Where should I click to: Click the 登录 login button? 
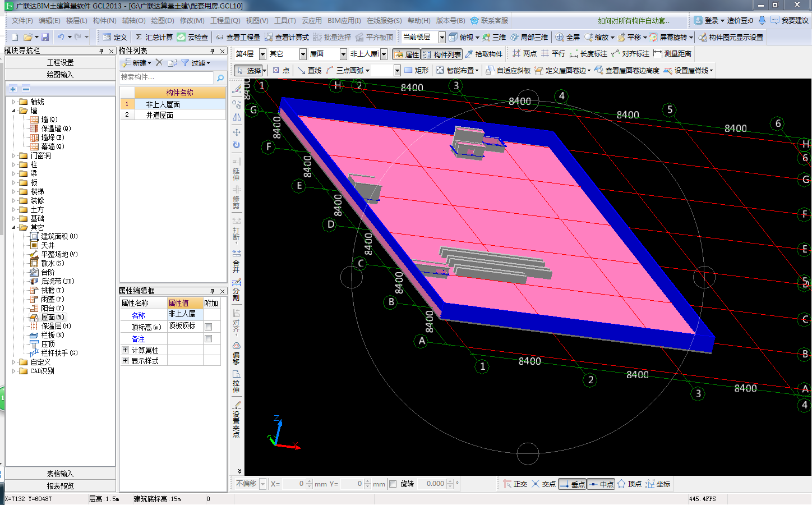[709, 20]
